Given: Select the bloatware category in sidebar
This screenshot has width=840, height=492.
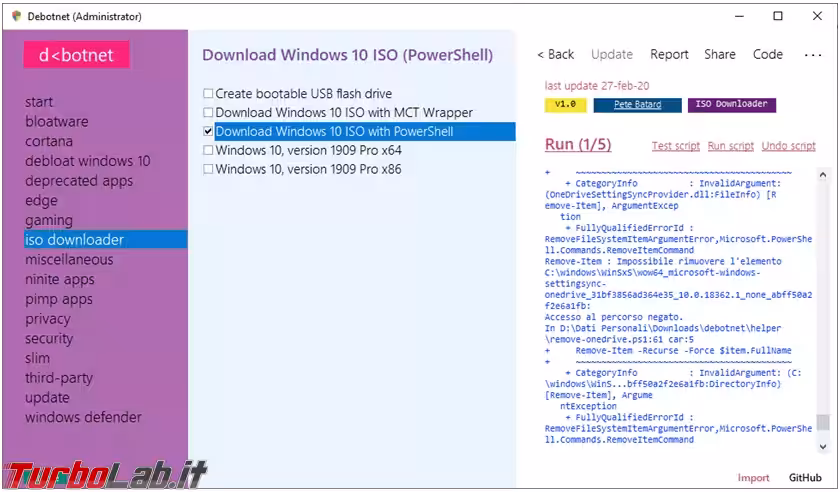Looking at the screenshot, I should pyautogui.click(x=56, y=122).
